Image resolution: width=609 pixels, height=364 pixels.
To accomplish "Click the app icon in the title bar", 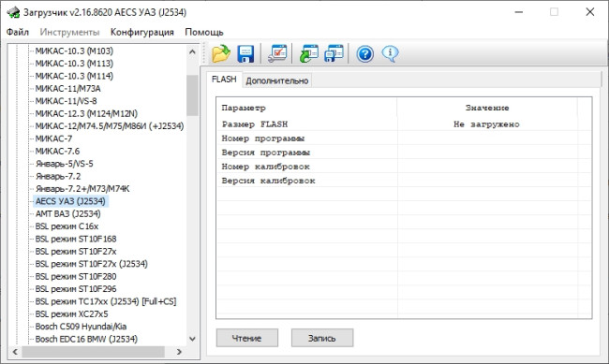I will (13, 12).
